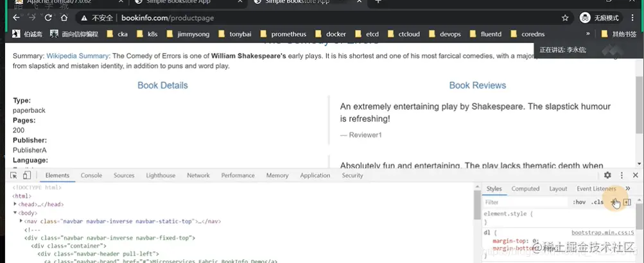Image resolution: width=644 pixels, height=263 pixels.
Task: Open DevTools settings gear
Action: tap(607, 175)
